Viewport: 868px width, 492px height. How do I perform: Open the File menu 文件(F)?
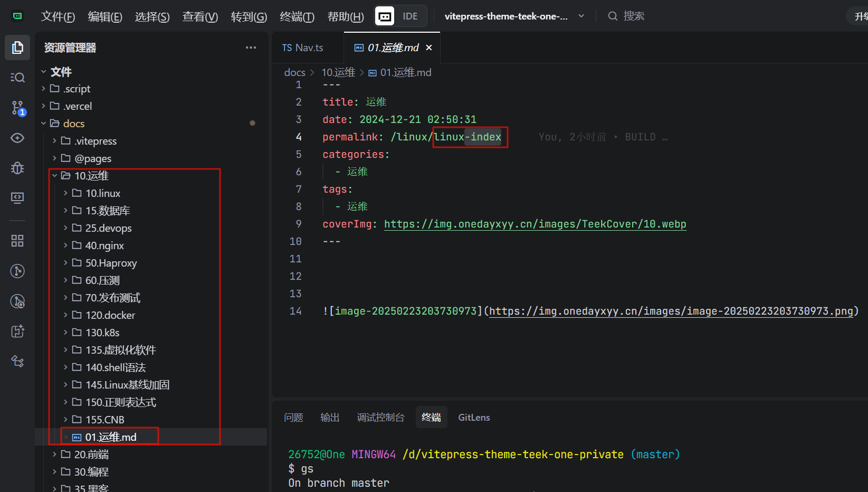(x=58, y=16)
